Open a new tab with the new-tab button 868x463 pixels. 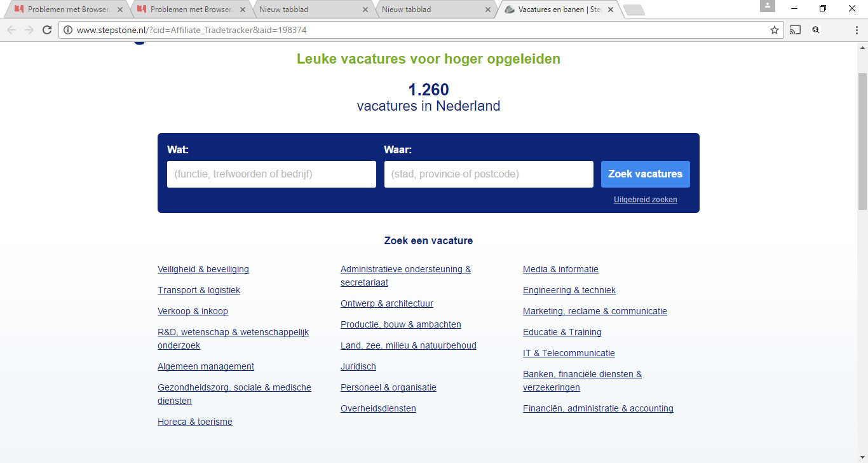point(634,10)
